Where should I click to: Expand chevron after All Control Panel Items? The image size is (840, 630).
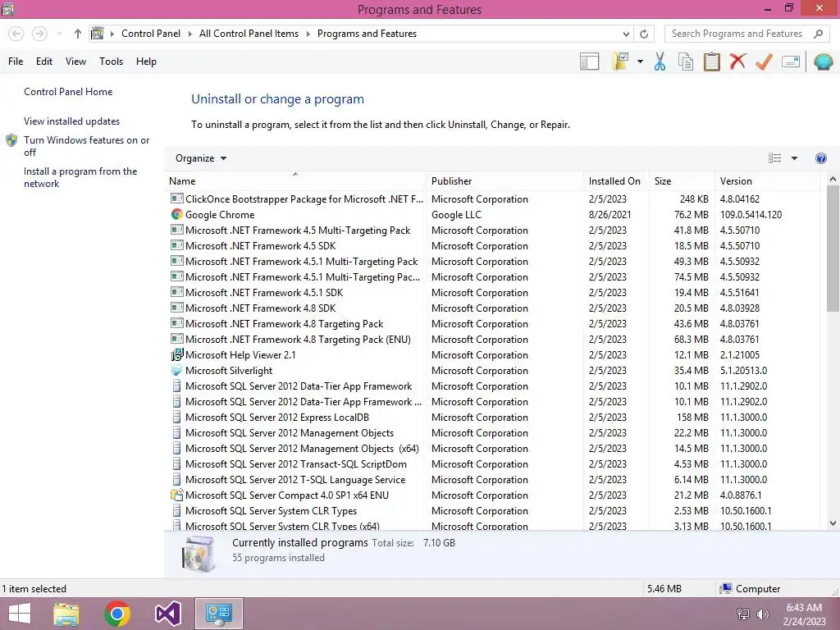click(x=308, y=34)
